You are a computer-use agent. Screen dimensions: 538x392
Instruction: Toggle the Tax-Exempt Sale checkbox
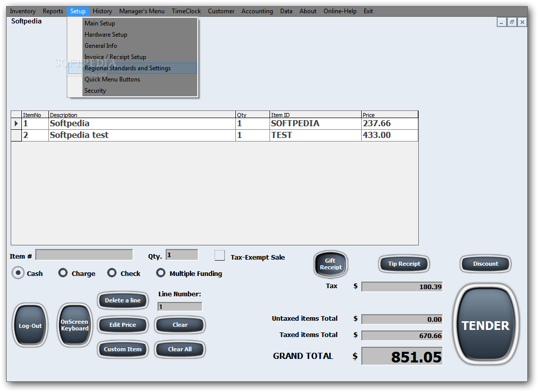coord(220,256)
